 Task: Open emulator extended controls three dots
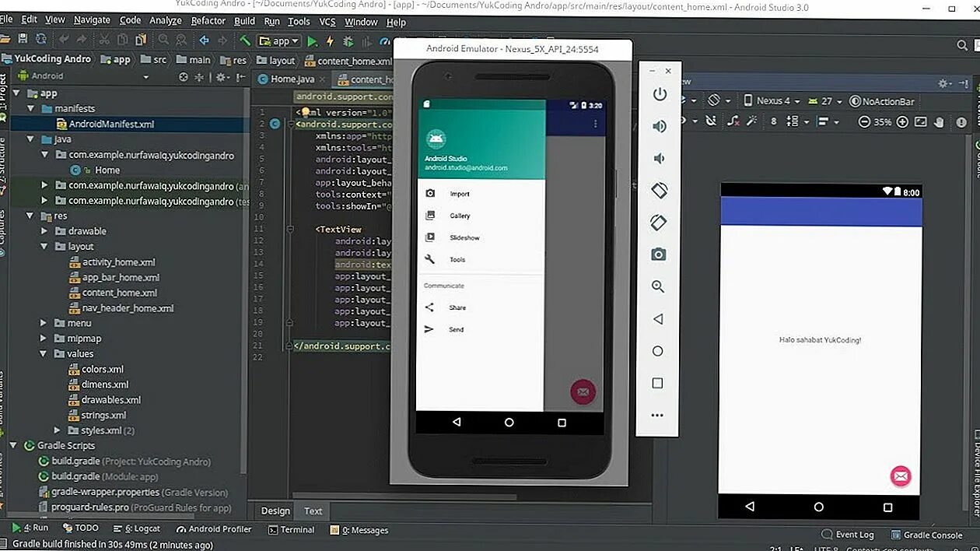pyautogui.click(x=658, y=415)
